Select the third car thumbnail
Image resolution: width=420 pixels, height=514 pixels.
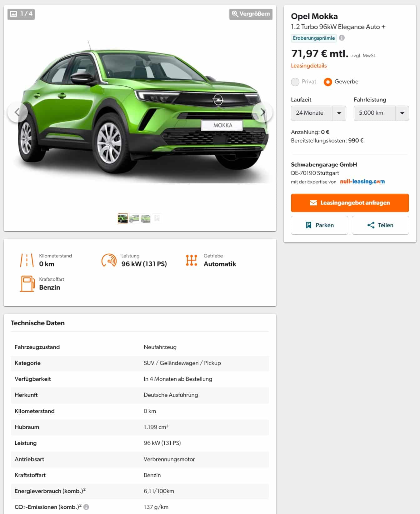(x=146, y=218)
